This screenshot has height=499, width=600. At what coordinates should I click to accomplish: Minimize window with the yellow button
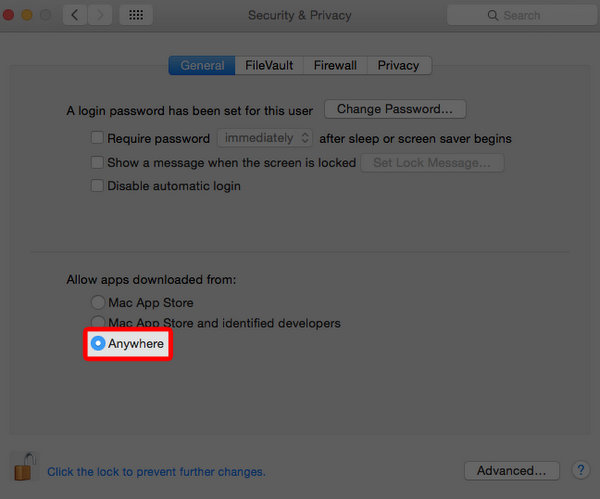click(x=27, y=15)
